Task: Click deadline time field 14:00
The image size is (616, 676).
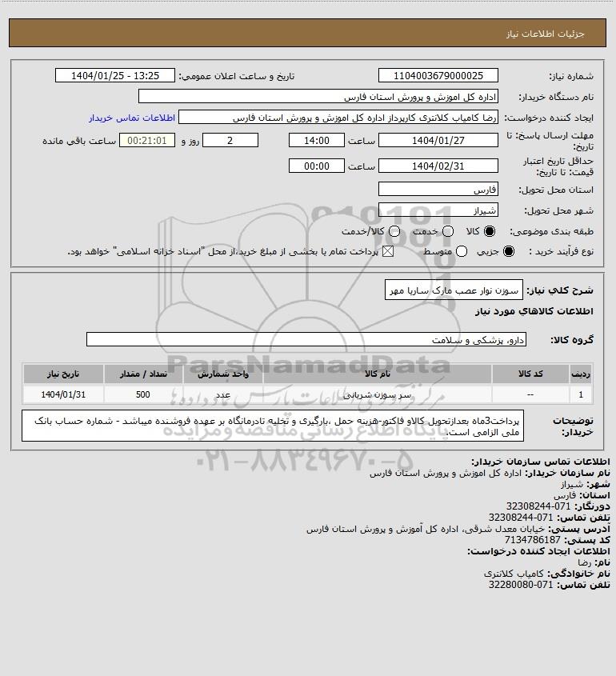Action: [x=317, y=140]
